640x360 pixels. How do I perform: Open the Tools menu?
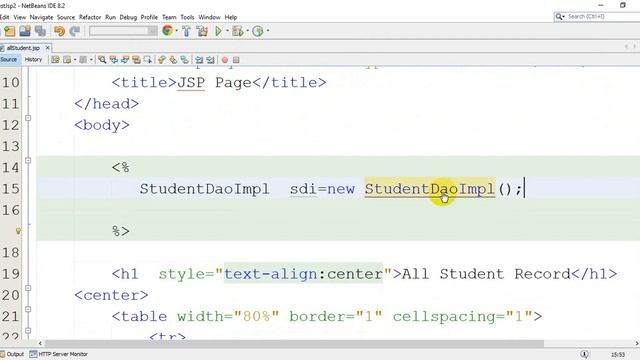187,17
